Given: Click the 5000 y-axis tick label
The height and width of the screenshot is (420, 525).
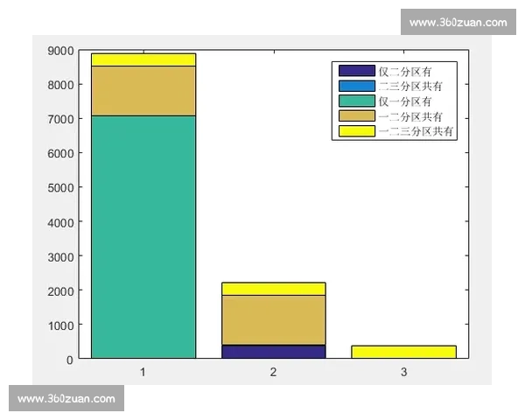Looking at the screenshot, I should pyautogui.click(x=60, y=187).
